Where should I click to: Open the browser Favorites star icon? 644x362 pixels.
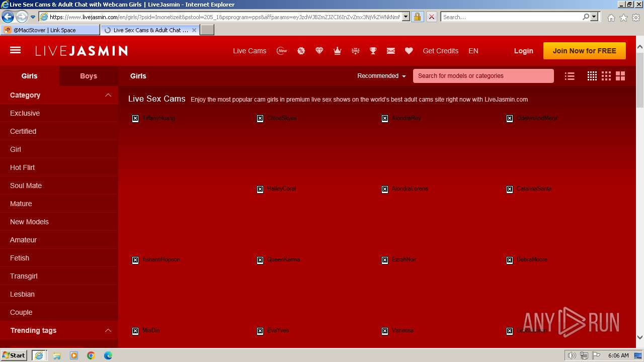pos(623,18)
